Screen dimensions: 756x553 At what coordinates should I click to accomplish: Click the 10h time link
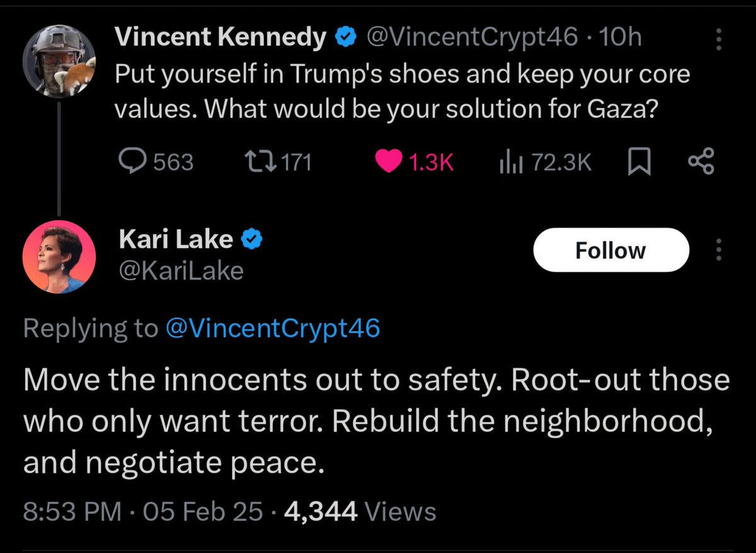pos(621,39)
